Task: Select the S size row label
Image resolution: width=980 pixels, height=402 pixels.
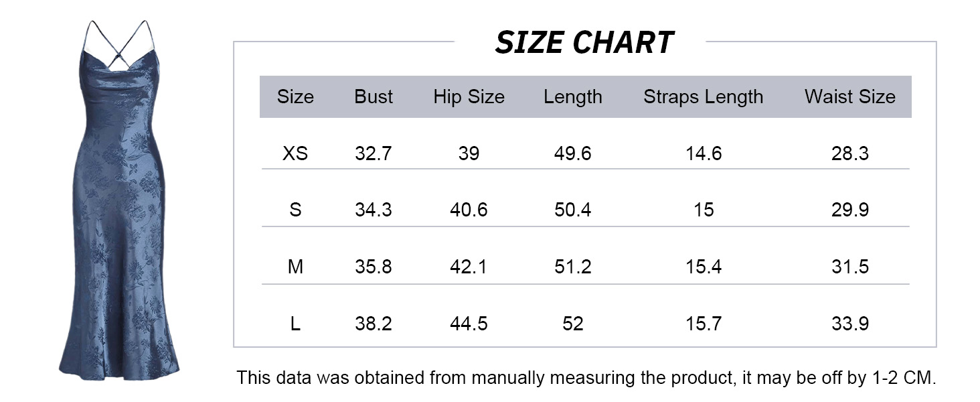Action: coord(295,210)
